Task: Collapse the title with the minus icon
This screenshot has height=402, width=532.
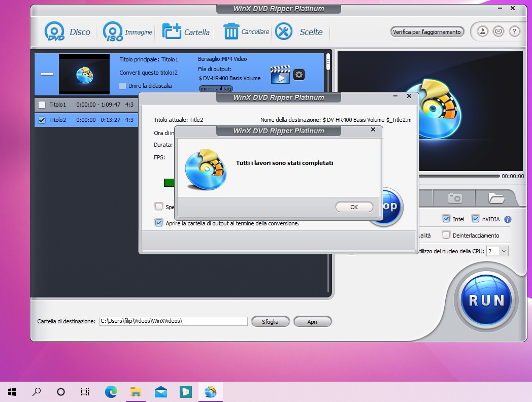Action: point(47,74)
